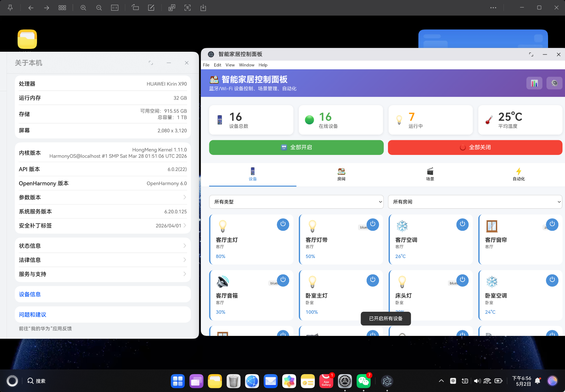Open the 所有类型 device type dropdown
The height and width of the screenshot is (392, 565).
[296, 202]
